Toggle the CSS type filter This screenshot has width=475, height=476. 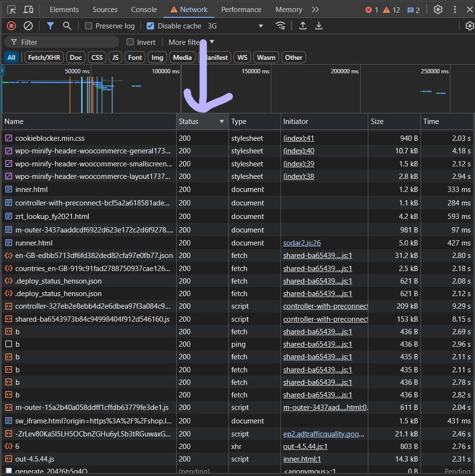tap(97, 57)
